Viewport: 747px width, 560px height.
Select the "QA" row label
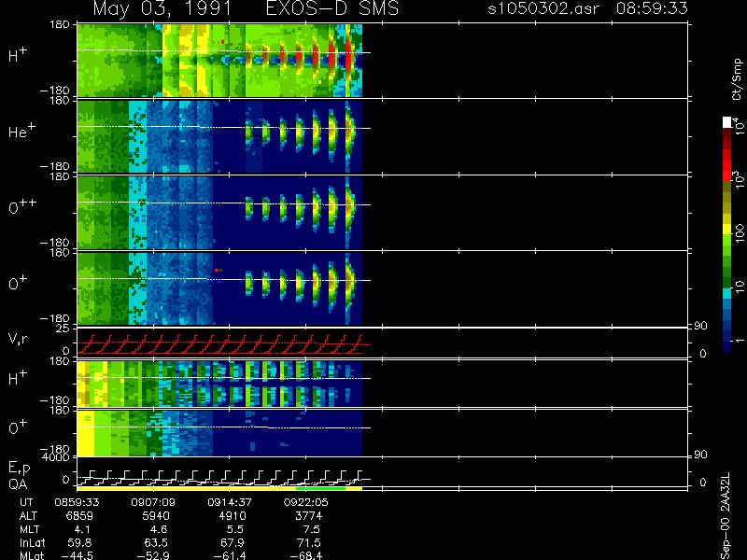pos(18,484)
